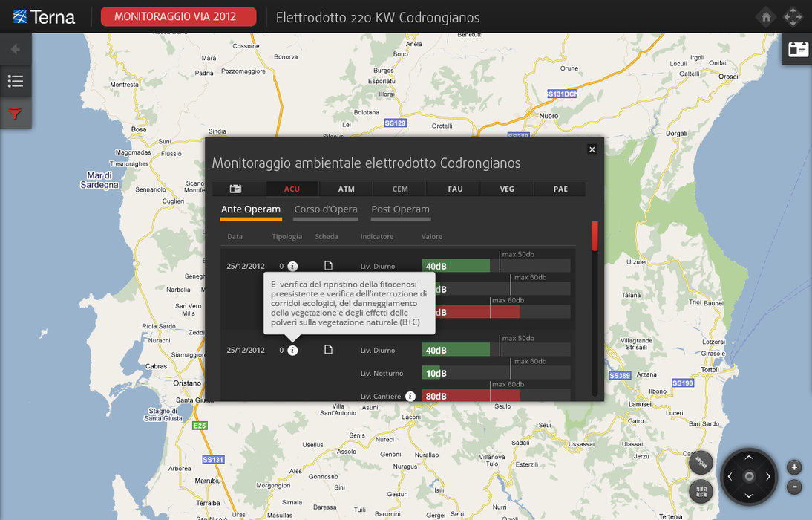Switch to road map view icon
812x520 pixels.
click(x=701, y=491)
